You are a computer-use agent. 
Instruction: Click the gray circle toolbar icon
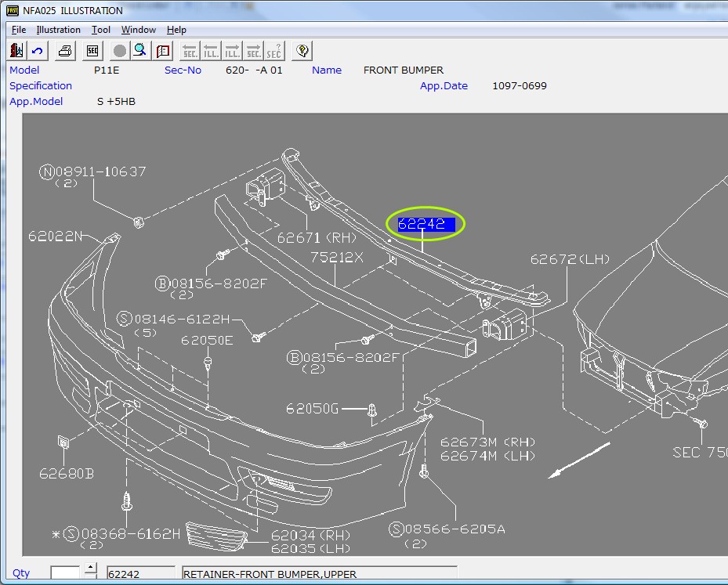tap(119, 52)
